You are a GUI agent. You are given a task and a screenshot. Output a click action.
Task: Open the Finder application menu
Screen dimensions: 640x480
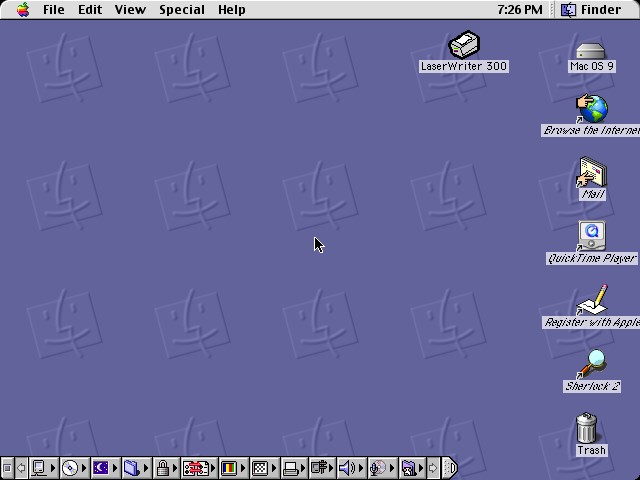pyautogui.click(x=591, y=9)
